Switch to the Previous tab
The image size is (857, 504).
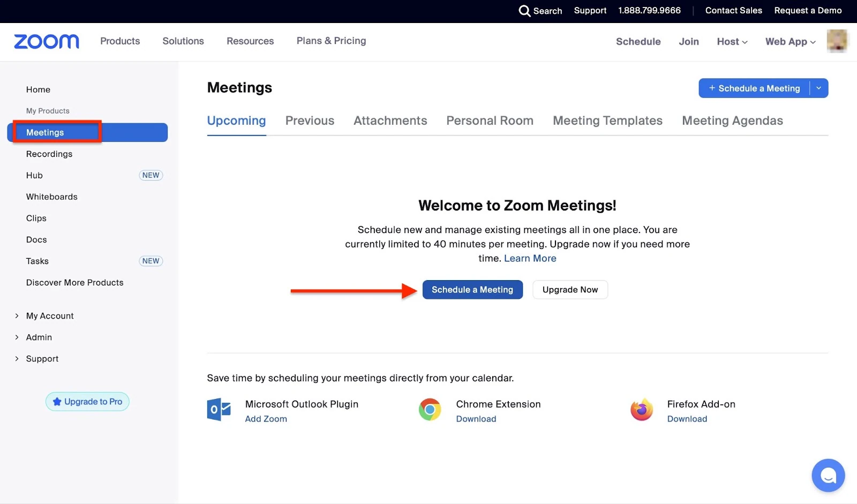[x=310, y=121]
